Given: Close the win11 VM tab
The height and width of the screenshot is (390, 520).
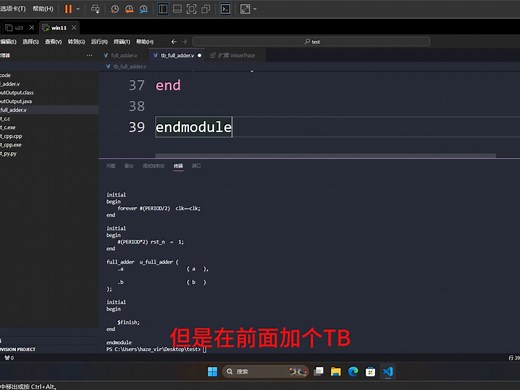Looking at the screenshot, I should point(74,27).
